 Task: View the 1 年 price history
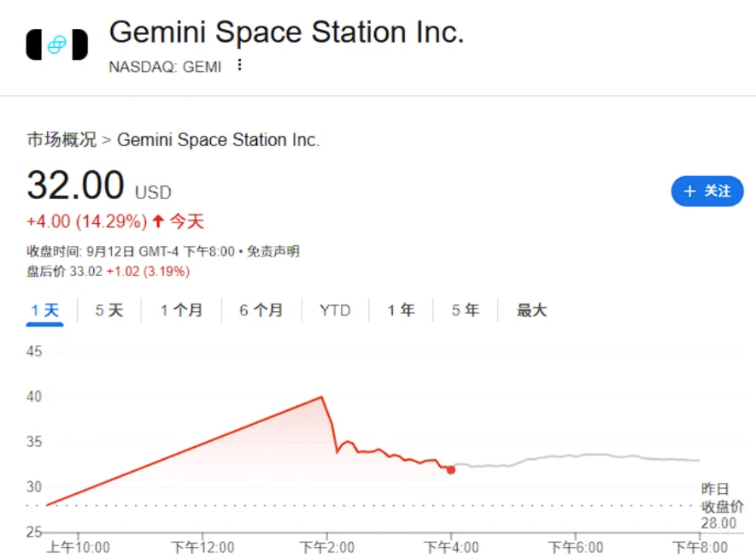(x=401, y=310)
